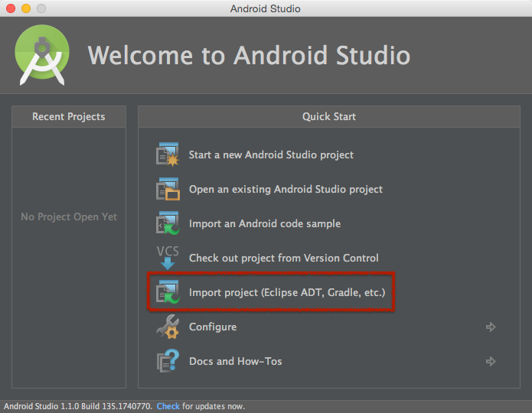Open an existing Android Studio project
Image resolution: width=532 pixels, height=413 pixels.
click(x=286, y=189)
